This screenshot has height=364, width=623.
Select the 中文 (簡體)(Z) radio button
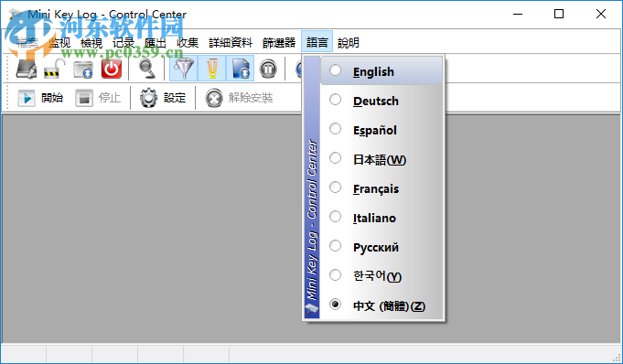coord(336,305)
